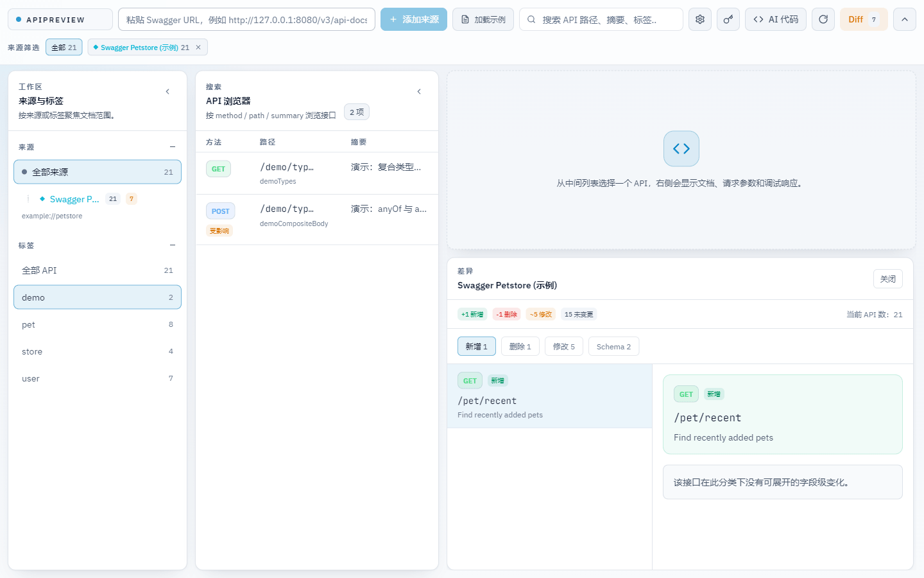Click the 加载示例 button
Screen dimensions: 924x578
[x=483, y=19]
